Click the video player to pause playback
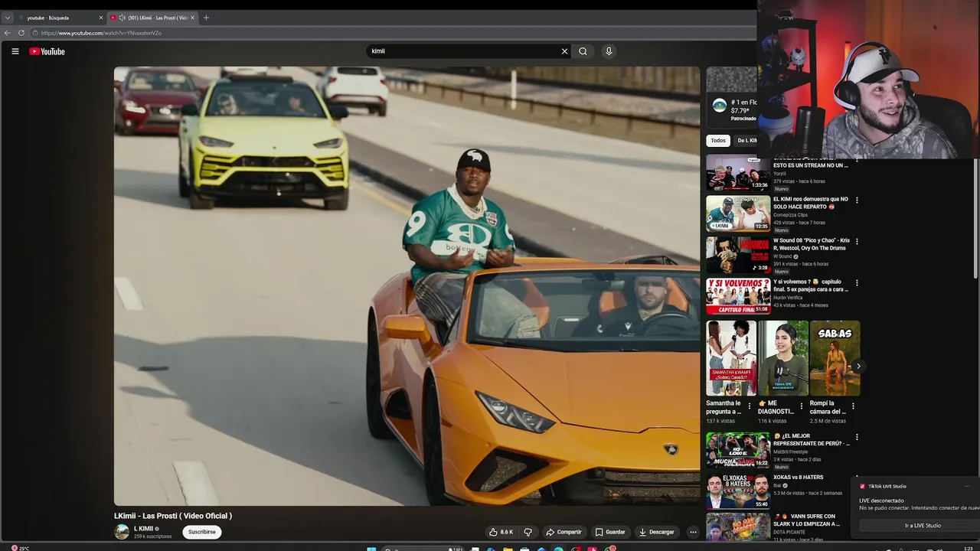This screenshot has height=551, width=980. pyautogui.click(x=407, y=285)
